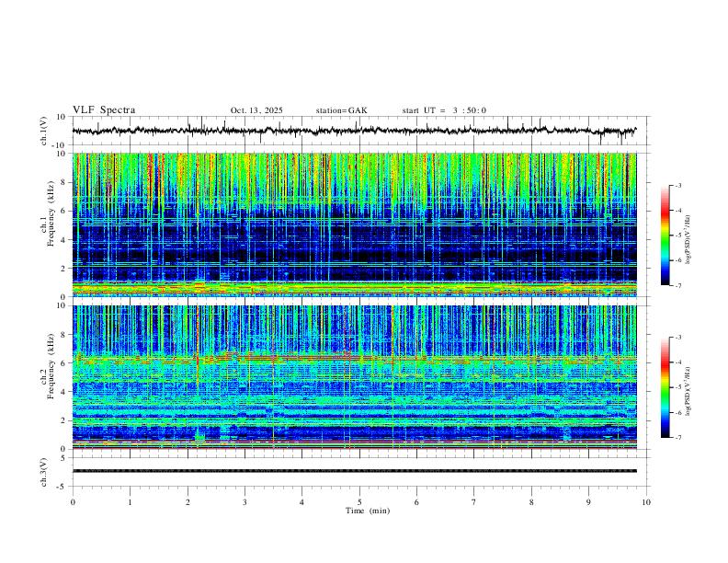The image size is (728, 563).
Task: Click the "6" frequency tick of ch.2 spectrogram
Action: click(64, 363)
